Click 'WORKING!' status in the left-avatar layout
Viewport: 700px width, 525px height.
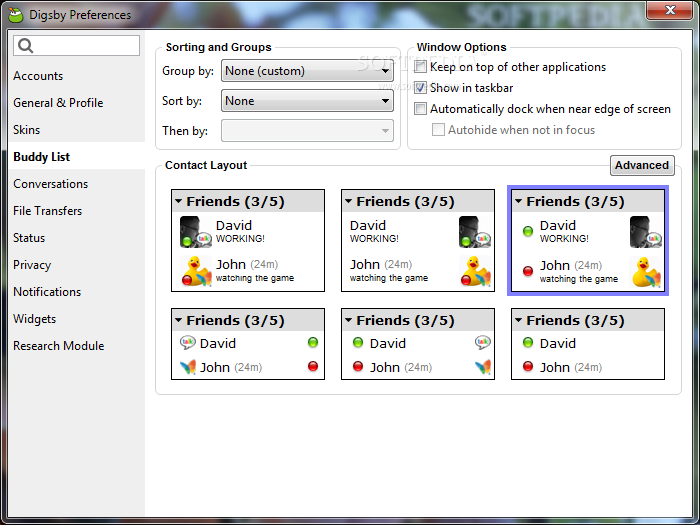[240, 239]
